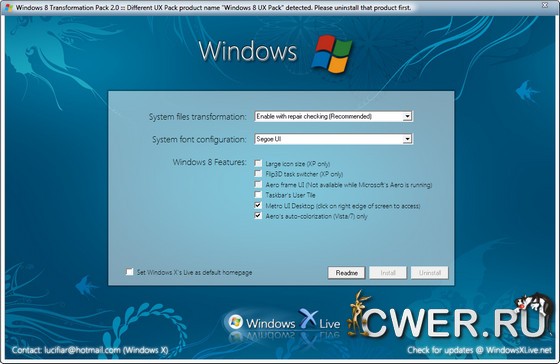Open System font configuration dropdown
560x364 pixels.
click(x=407, y=139)
